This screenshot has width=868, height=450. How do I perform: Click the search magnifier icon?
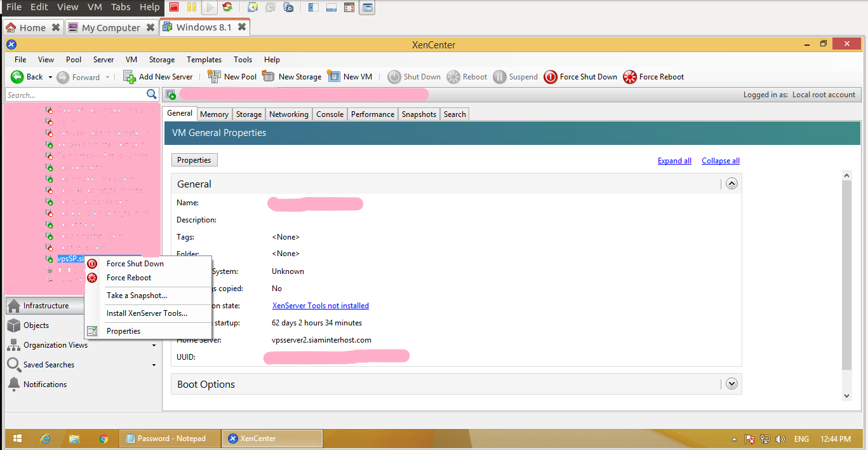click(152, 95)
